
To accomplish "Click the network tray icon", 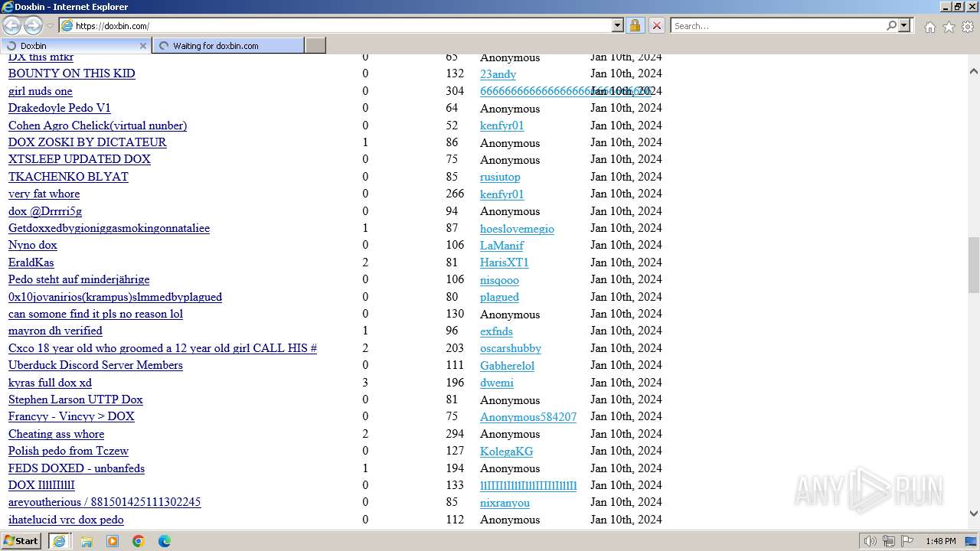I will point(889,541).
